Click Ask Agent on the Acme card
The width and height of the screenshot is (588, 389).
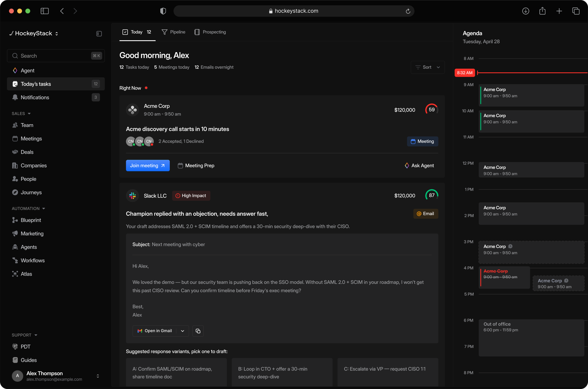click(x=419, y=166)
